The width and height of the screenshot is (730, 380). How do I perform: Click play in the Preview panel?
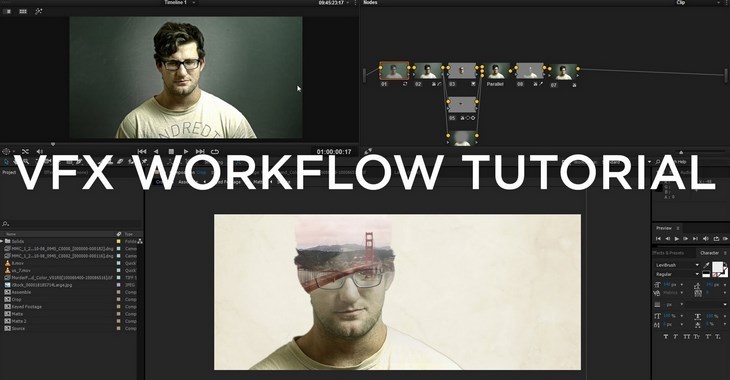click(676, 239)
